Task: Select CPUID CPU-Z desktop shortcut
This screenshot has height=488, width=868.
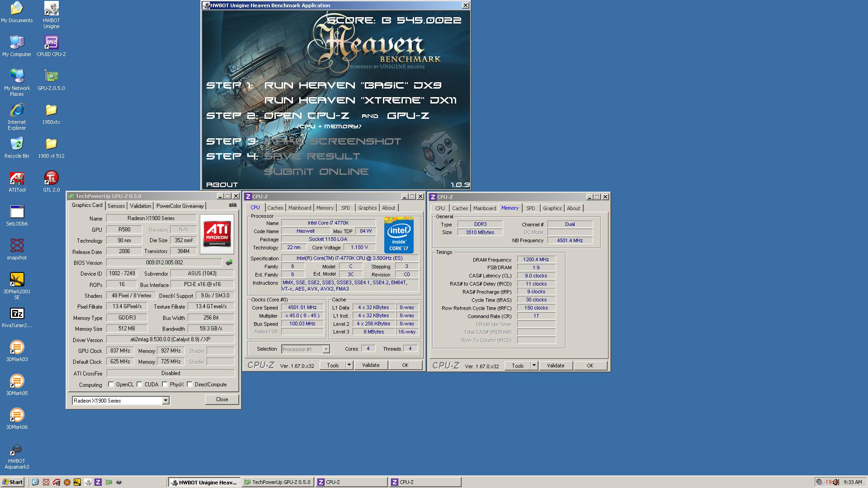Action: [51, 46]
